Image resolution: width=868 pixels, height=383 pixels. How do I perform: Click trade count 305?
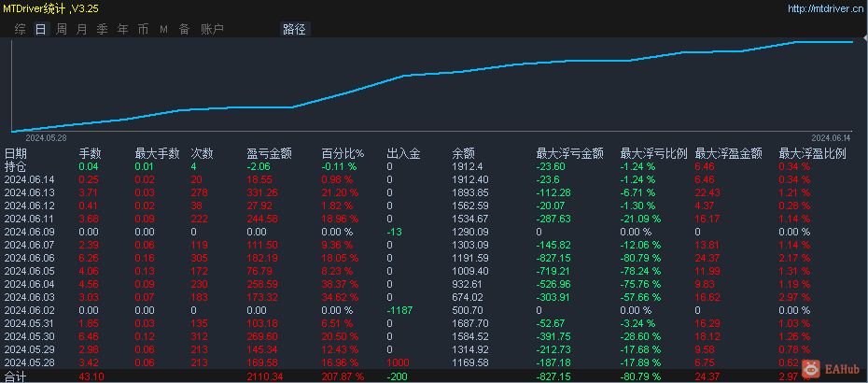point(200,258)
